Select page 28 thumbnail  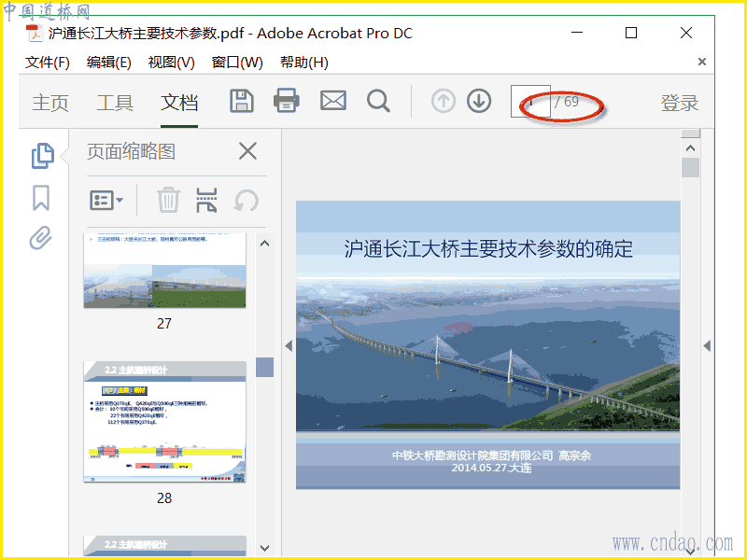coord(165,422)
